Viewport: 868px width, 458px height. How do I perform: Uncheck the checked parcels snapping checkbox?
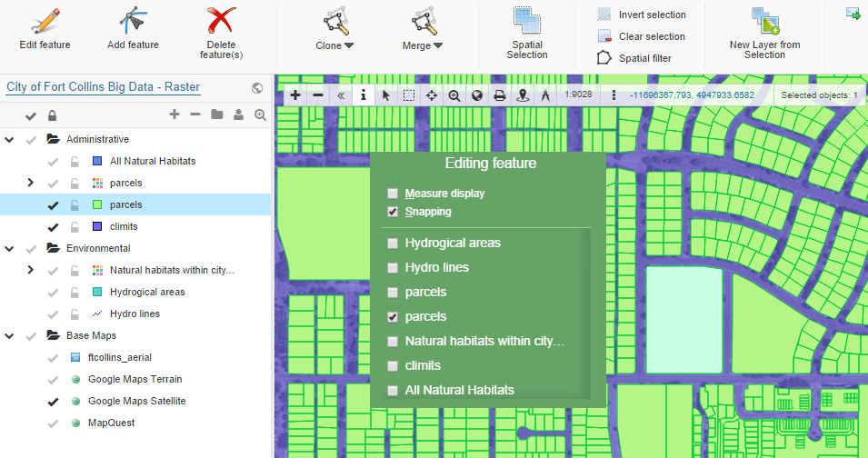(393, 316)
